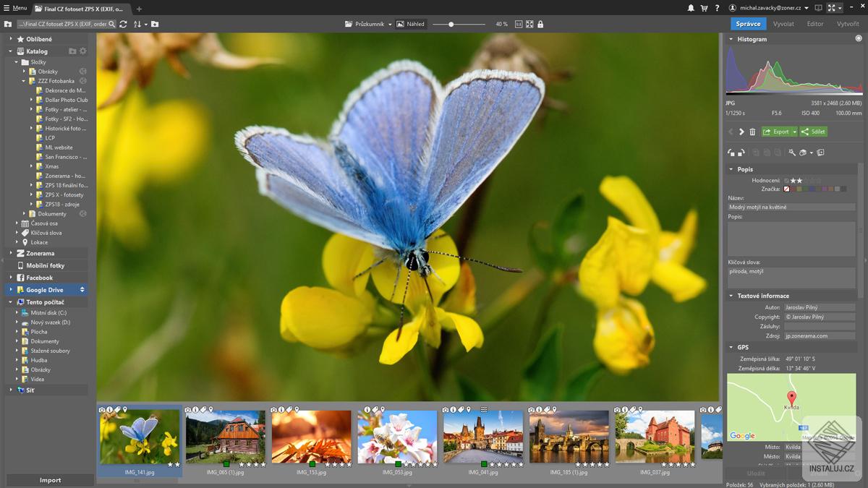Toggle the zoom lock padlock icon
This screenshot has width=868, height=488.
(540, 24)
